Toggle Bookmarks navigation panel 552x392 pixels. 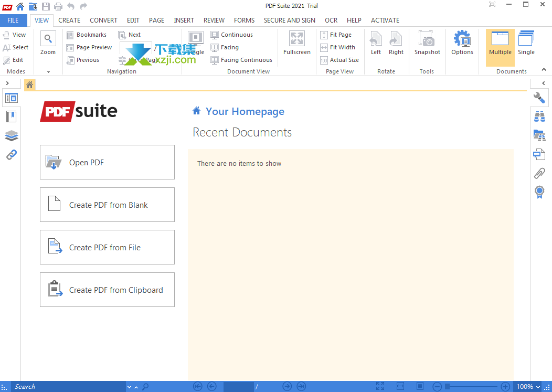pyautogui.click(x=87, y=35)
